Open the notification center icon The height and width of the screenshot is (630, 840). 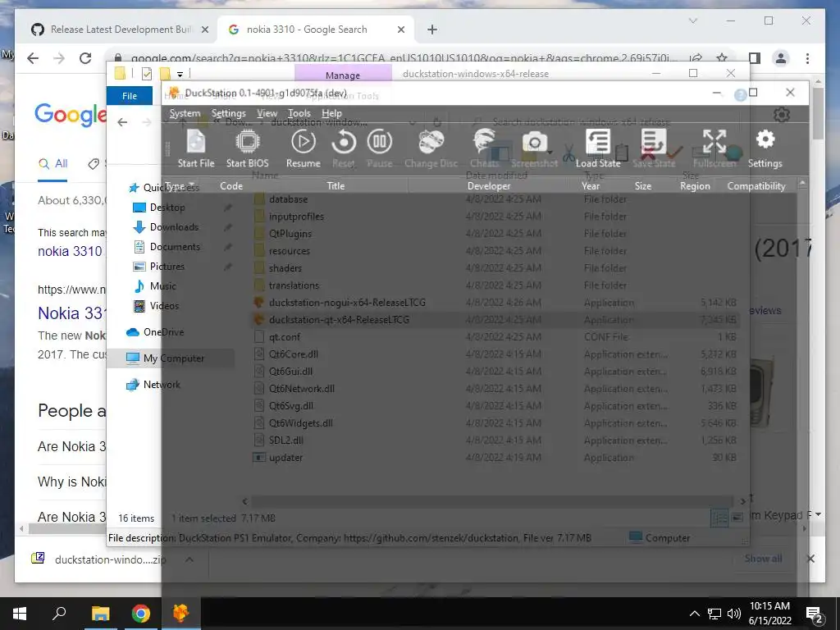(x=815, y=614)
